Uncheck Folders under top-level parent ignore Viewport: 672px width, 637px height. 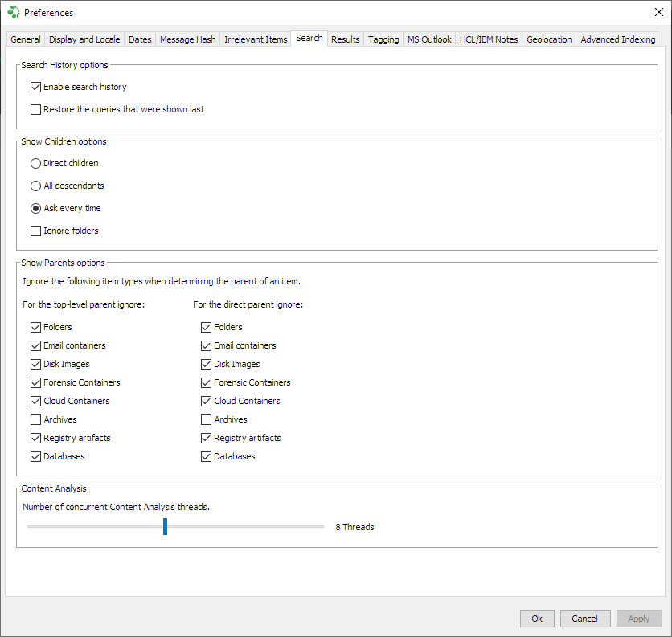35,327
